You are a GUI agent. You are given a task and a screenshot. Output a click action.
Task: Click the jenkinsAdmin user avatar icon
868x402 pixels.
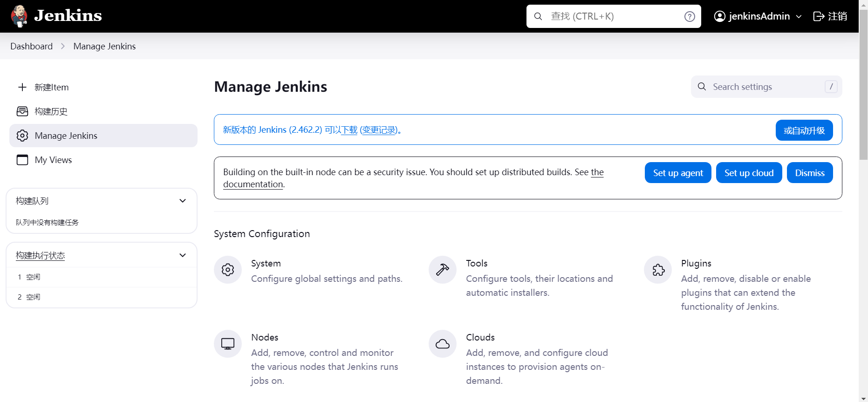[x=720, y=16]
